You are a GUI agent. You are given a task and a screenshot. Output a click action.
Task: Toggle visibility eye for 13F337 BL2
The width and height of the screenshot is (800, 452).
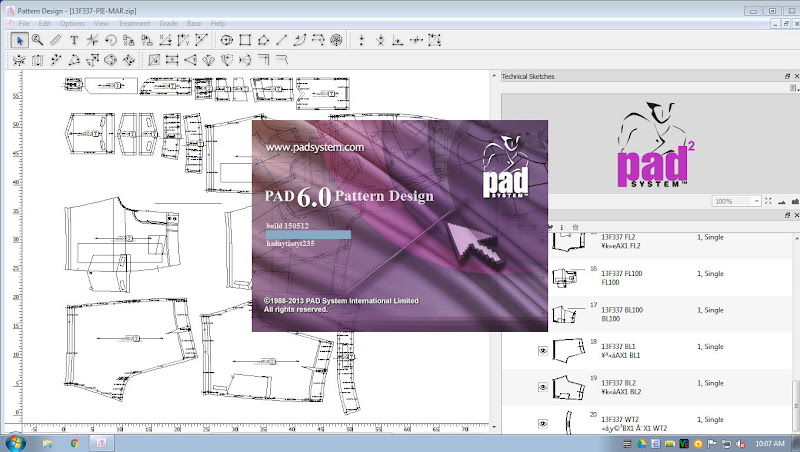click(x=542, y=387)
